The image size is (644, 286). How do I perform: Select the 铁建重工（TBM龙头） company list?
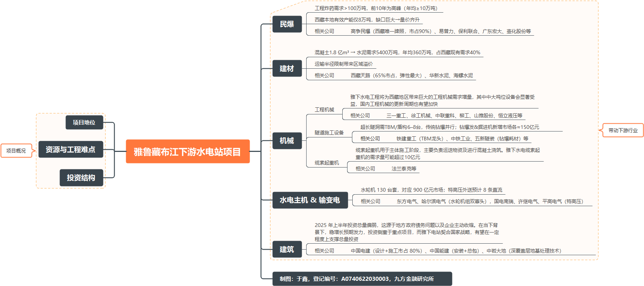pos(462,139)
